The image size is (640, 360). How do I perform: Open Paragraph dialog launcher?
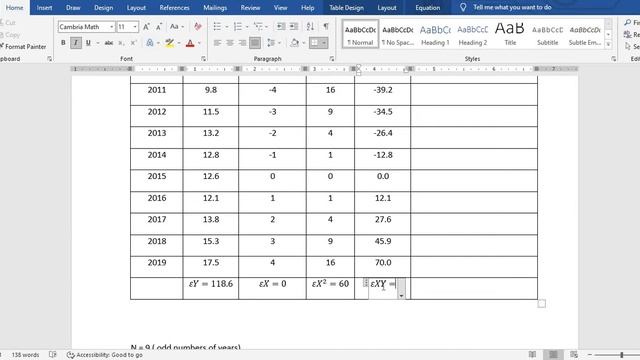(331, 59)
